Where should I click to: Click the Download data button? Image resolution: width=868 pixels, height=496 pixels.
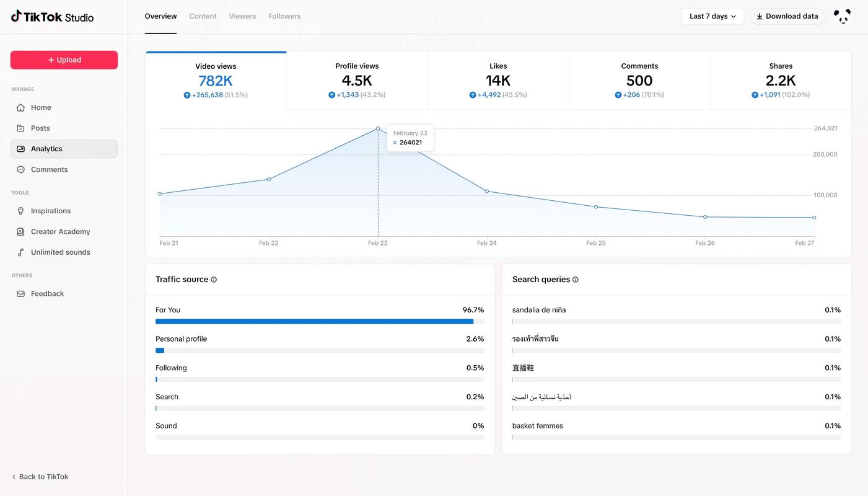(x=787, y=16)
